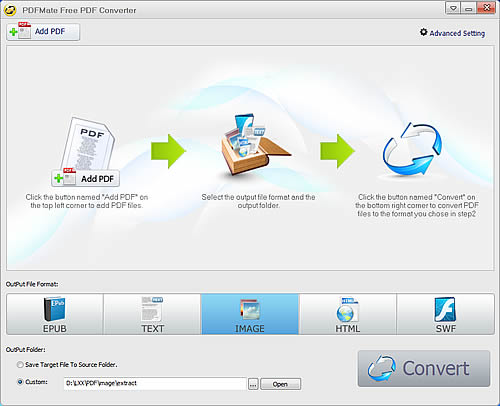
Task: Click the Add PDF toolbar button
Action: click(x=43, y=32)
